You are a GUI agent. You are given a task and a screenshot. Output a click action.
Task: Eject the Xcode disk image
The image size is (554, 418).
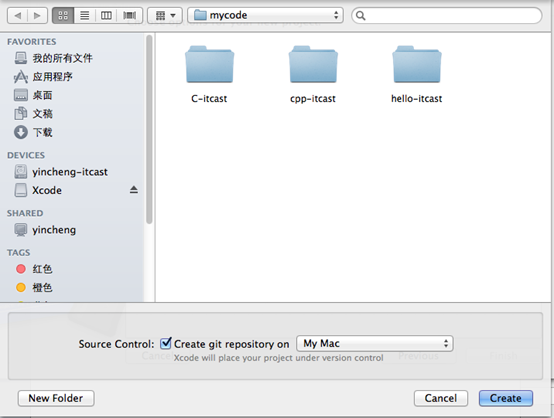click(x=134, y=190)
